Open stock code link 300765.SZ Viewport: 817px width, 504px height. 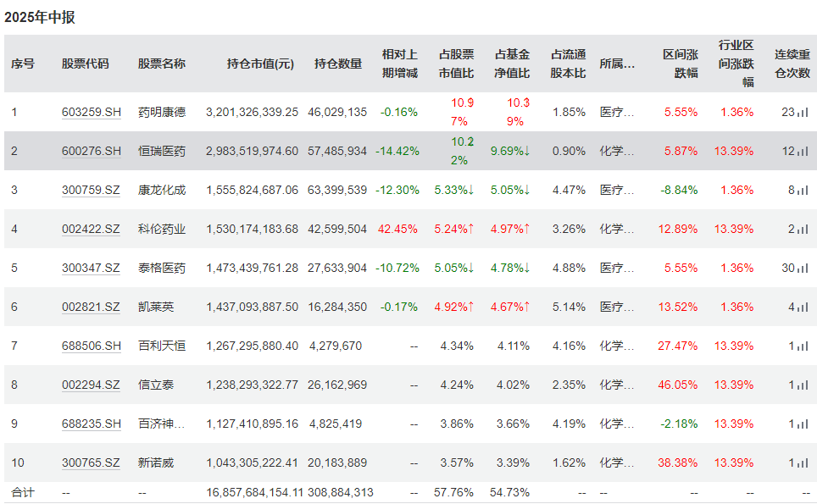pyautogui.click(x=91, y=462)
